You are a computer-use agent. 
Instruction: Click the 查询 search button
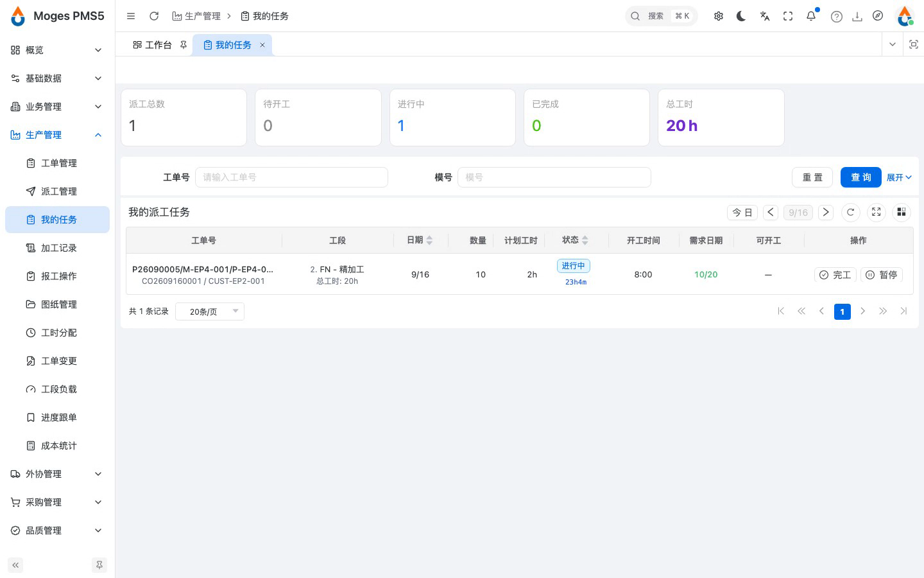[860, 177]
